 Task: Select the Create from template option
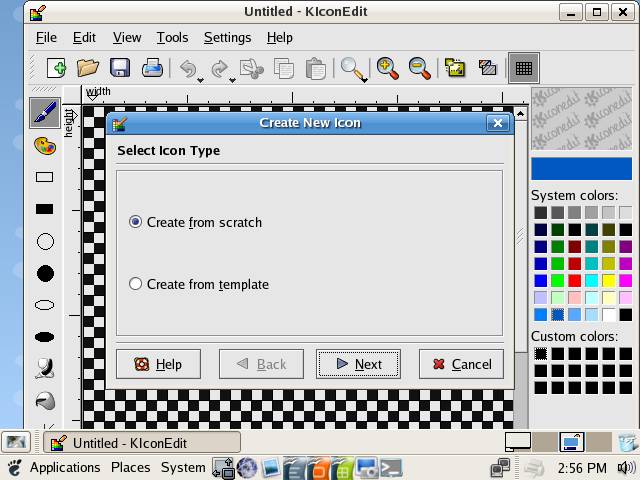tap(136, 284)
